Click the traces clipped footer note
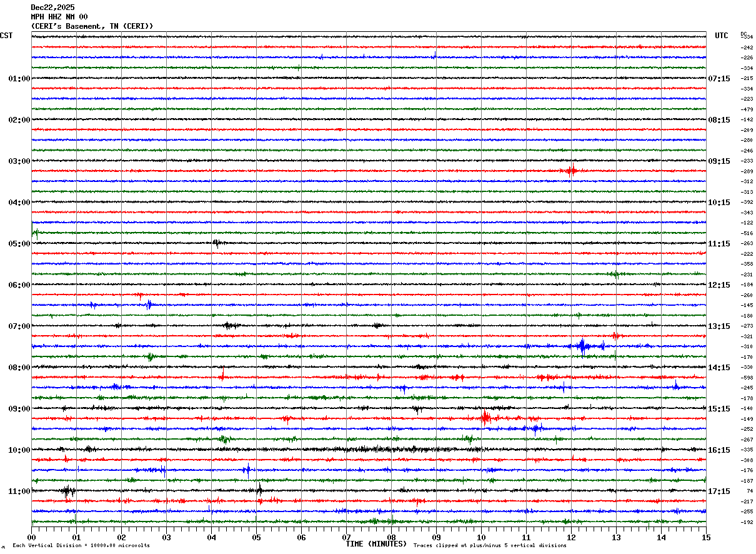This screenshot has height=554, width=756. pos(490,546)
